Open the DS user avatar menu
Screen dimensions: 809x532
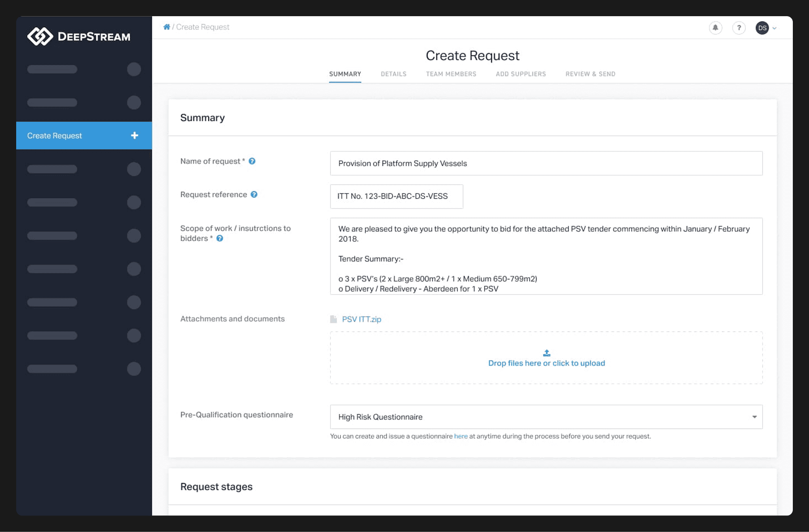pos(762,28)
